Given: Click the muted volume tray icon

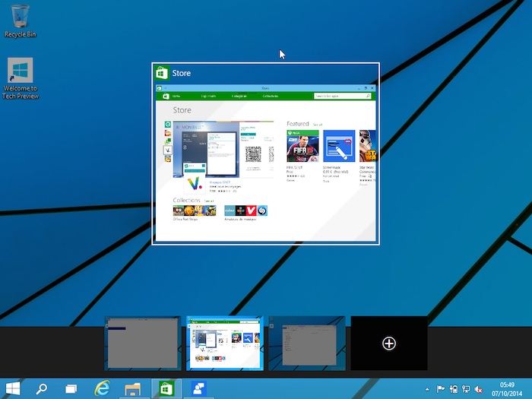Looking at the screenshot, I should (477, 388).
